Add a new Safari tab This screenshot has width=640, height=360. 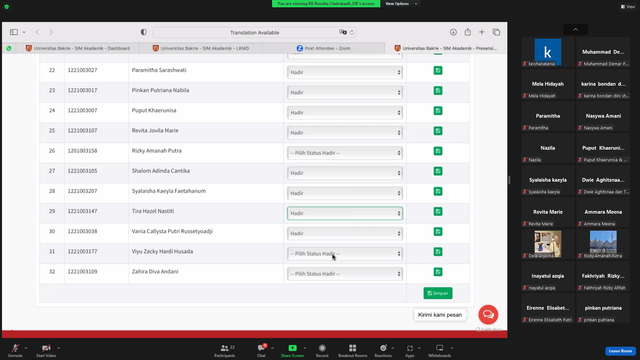[482, 32]
